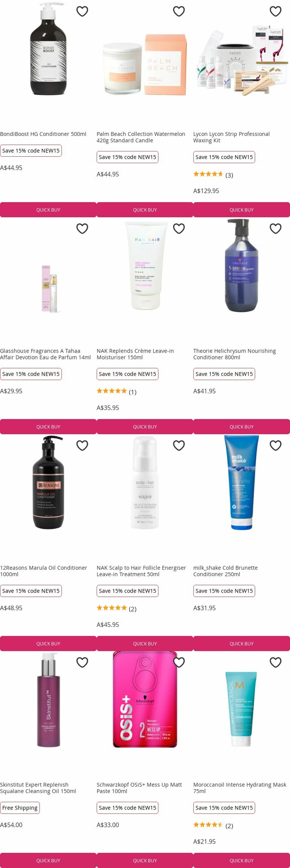Add 12Reasons Marula Oil Conditioner to favorites
The height and width of the screenshot is (868, 290).
[82, 446]
